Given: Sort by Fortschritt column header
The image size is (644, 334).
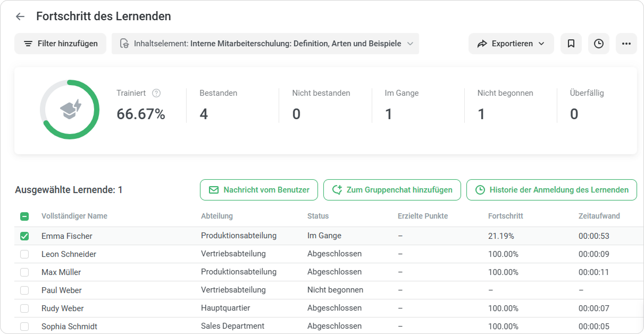Looking at the screenshot, I should (506, 216).
